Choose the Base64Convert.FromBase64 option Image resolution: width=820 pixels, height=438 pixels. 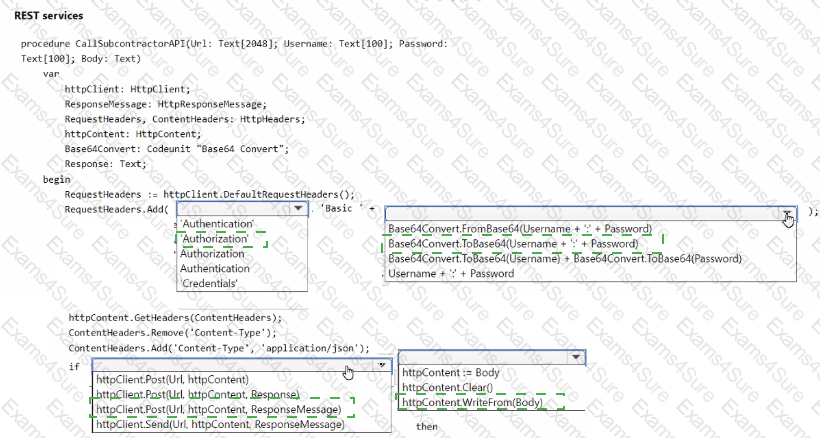(520, 229)
